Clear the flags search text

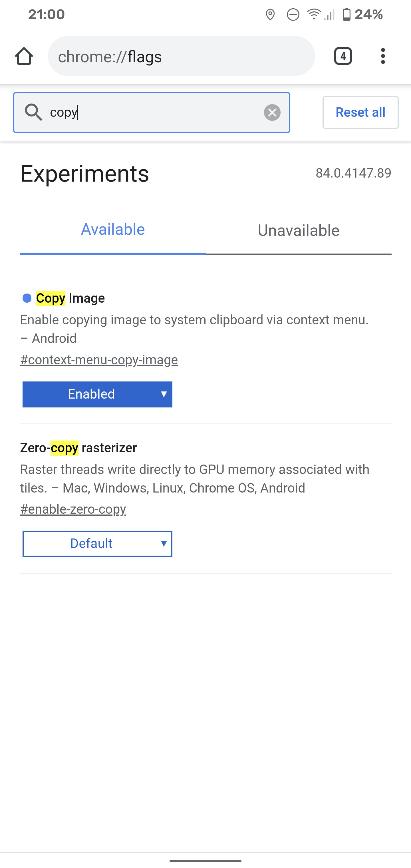tap(272, 112)
